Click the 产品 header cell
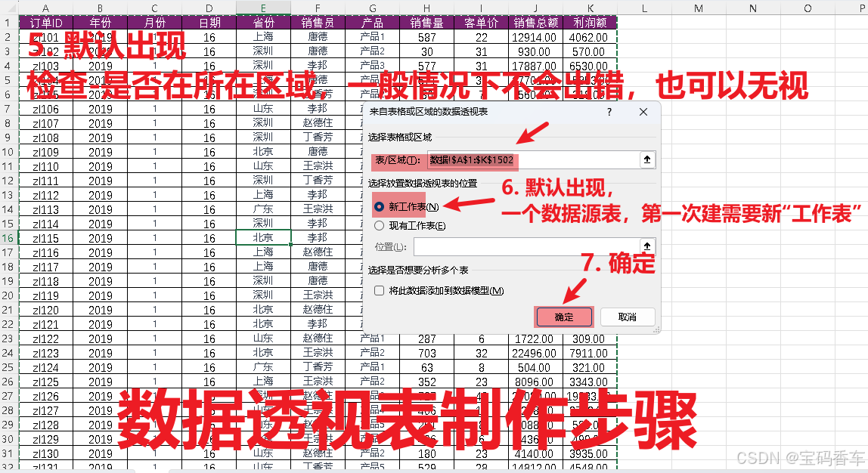The height and width of the screenshot is (473, 868). [x=372, y=23]
